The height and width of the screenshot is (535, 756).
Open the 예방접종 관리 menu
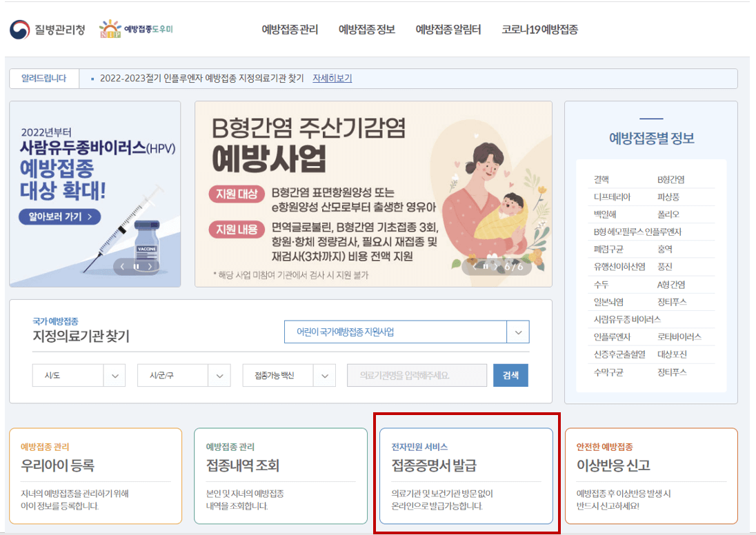(x=290, y=30)
